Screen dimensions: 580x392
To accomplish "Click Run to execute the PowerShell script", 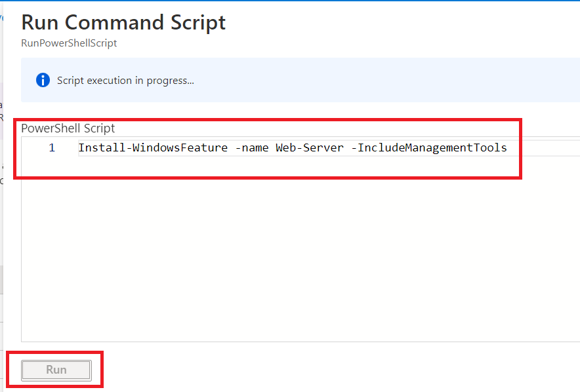I will point(55,369).
